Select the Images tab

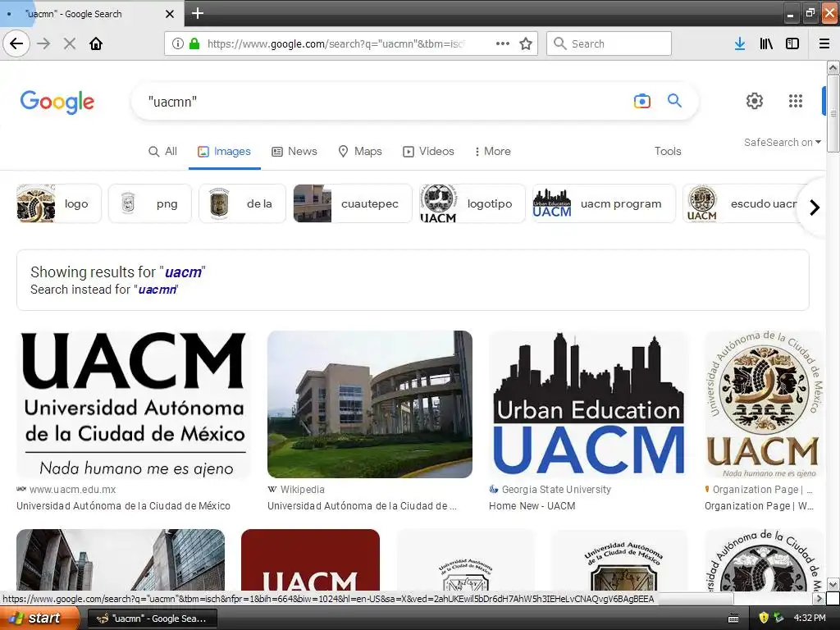225,152
